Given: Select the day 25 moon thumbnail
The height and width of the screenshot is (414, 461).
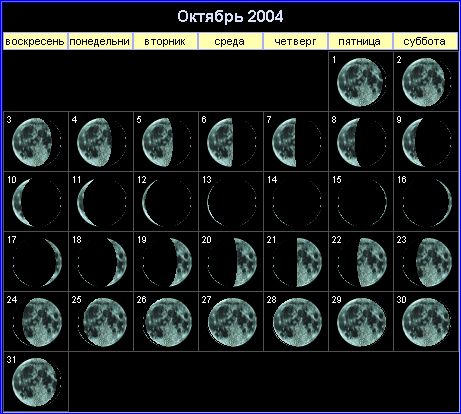Looking at the screenshot, I should (102, 322).
